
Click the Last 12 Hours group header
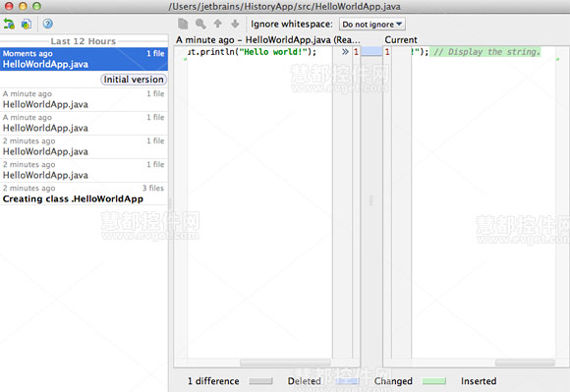(84, 41)
